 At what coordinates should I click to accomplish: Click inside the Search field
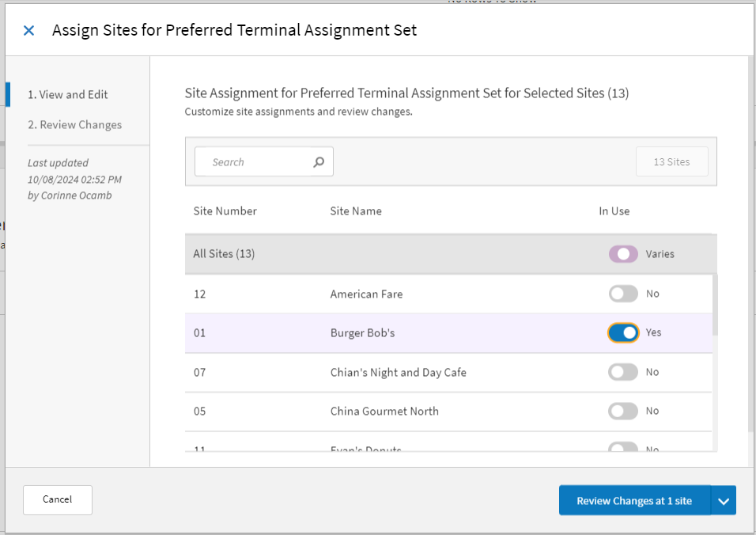point(253,161)
